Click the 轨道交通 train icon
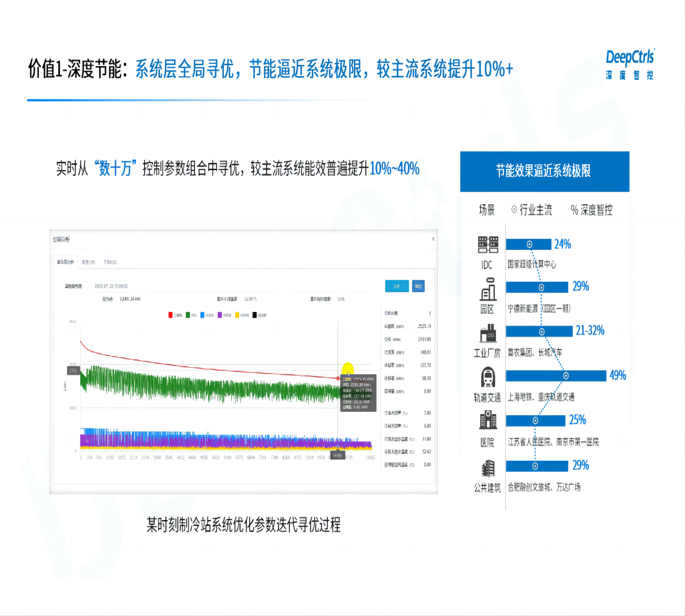This screenshot has width=685, height=616. 487,378
